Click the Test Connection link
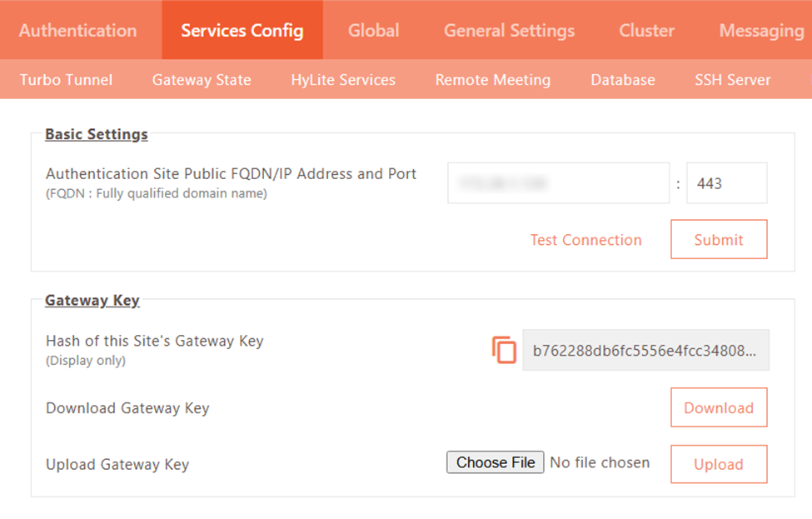Viewport: 812px width, 519px height. [x=585, y=240]
